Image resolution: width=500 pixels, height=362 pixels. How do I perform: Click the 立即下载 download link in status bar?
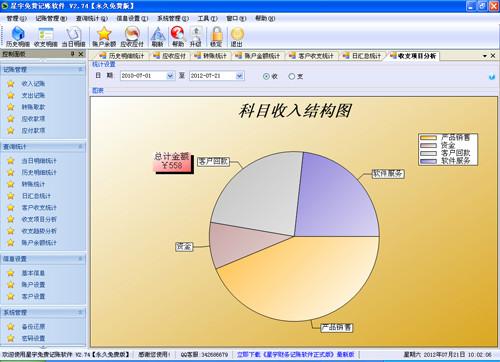[295, 354]
